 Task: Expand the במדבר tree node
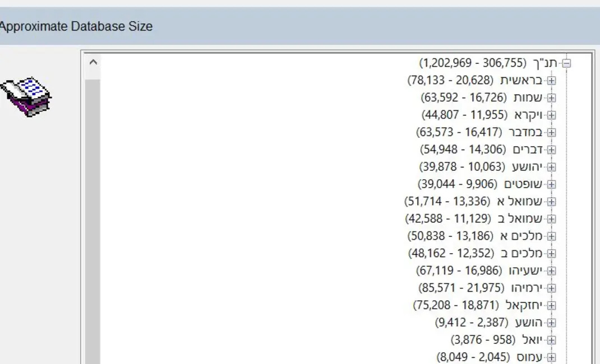click(x=551, y=133)
